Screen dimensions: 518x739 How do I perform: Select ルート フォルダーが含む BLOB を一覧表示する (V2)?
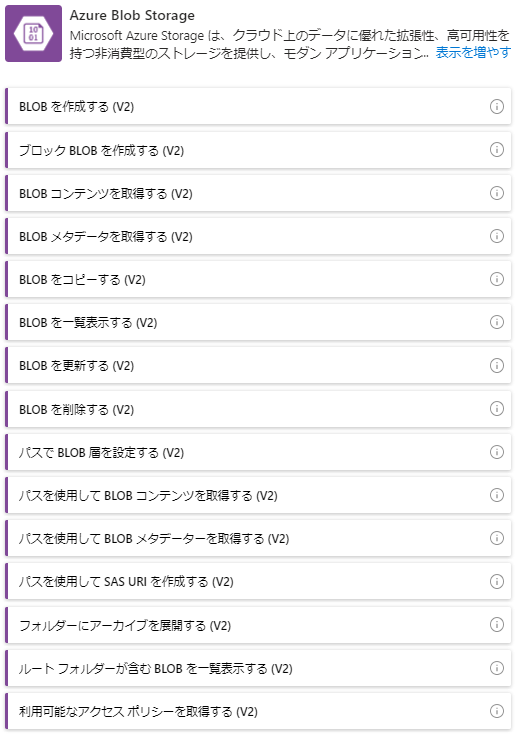[x=258, y=668]
